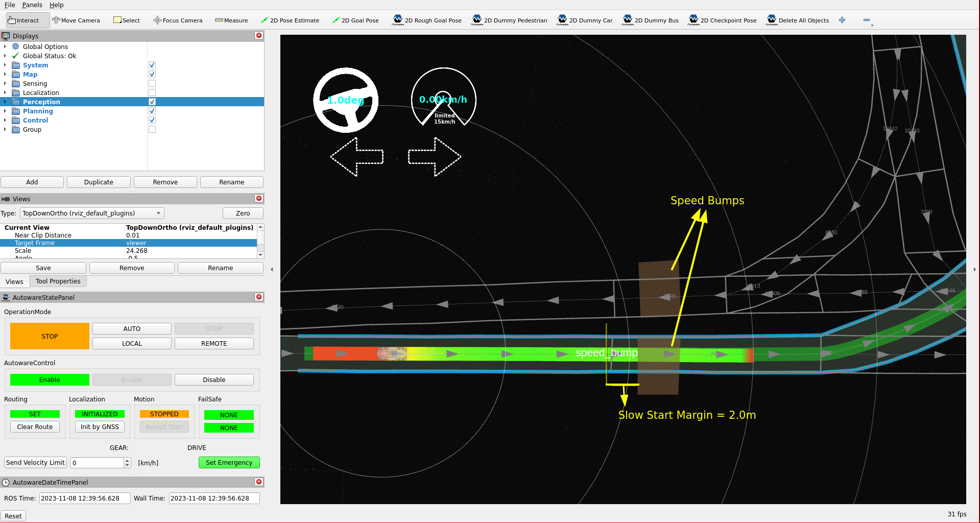Image resolution: width=980 pixels, height=523 pixels.
Task: Activate the Focus Camera tool
Action: pyautogui.click(x=178, y=20)
